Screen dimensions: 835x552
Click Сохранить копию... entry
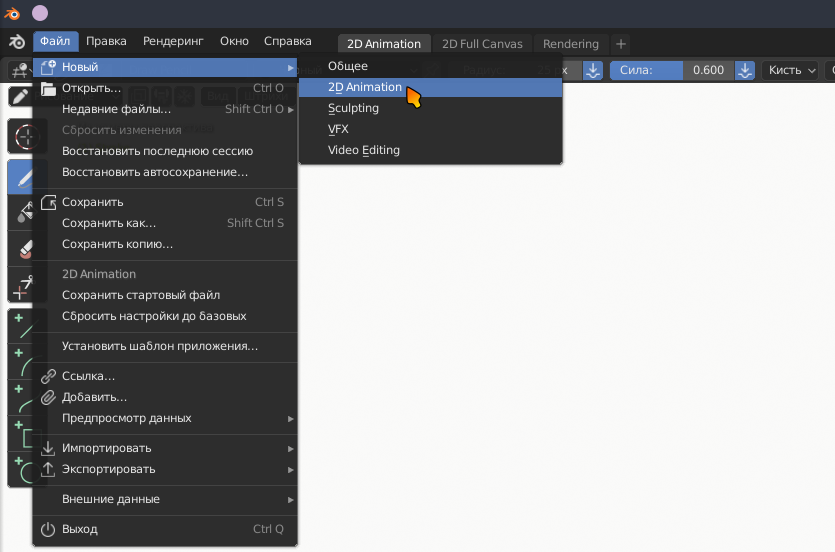coord(165,244)
